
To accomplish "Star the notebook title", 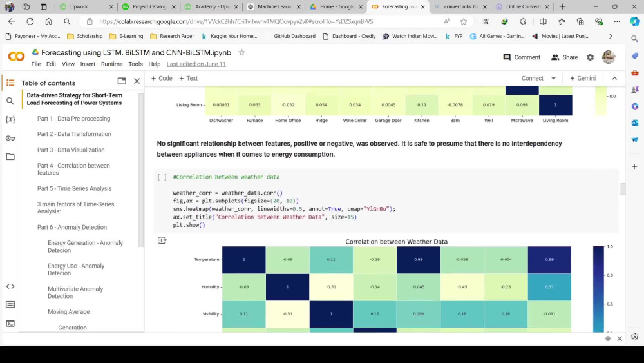I will click(241, 52).
